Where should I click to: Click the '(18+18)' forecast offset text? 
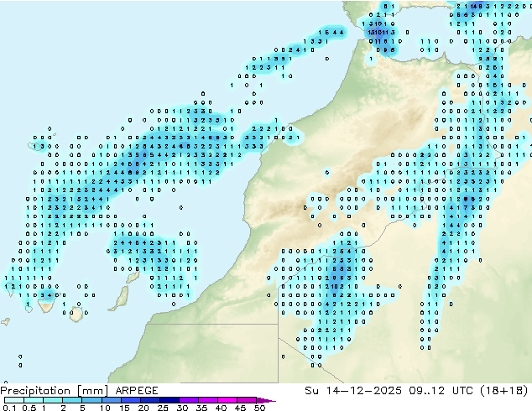[505, 391]
